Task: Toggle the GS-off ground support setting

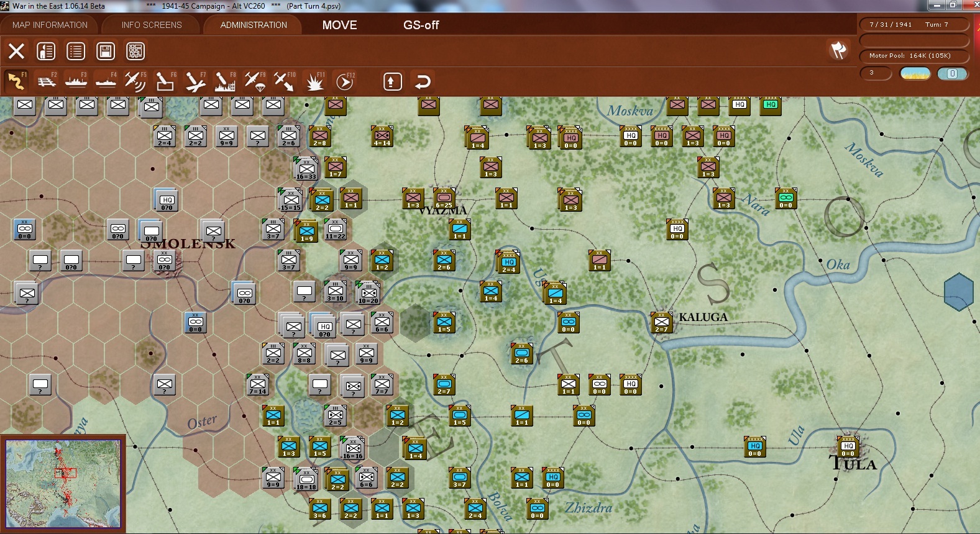Action: [421, 25]
